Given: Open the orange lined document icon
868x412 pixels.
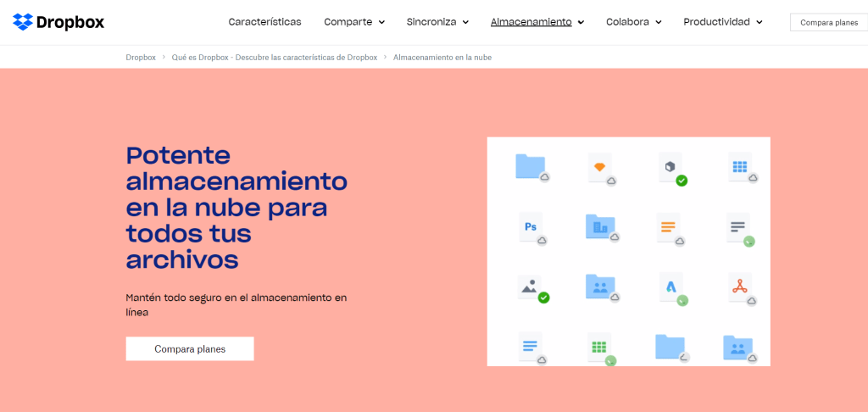Looking at the screenshot, I should [x=670, y=227].
